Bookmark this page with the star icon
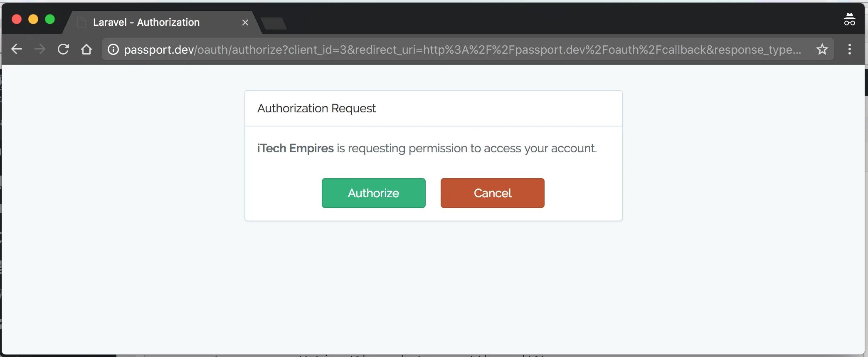 (x=822, y=49)
